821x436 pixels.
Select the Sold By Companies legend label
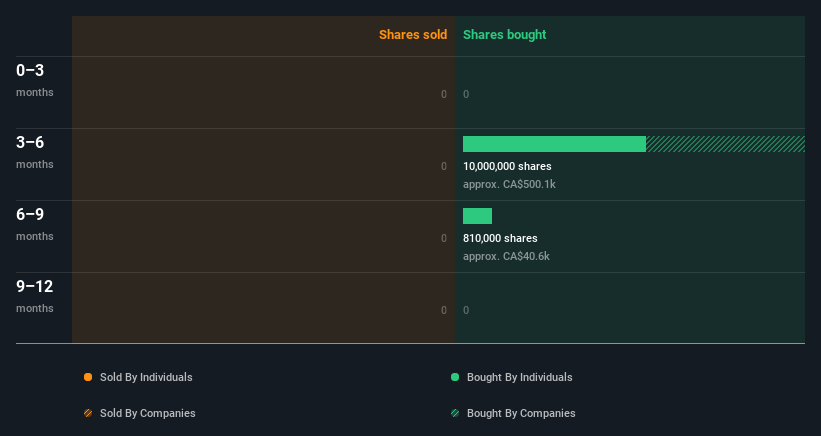tap(148, 413)
